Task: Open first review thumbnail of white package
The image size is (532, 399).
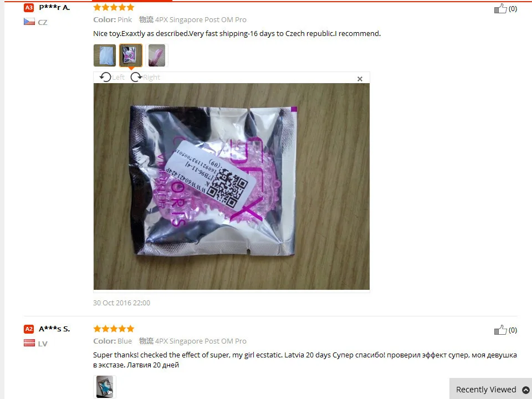Action: (105, 55)
